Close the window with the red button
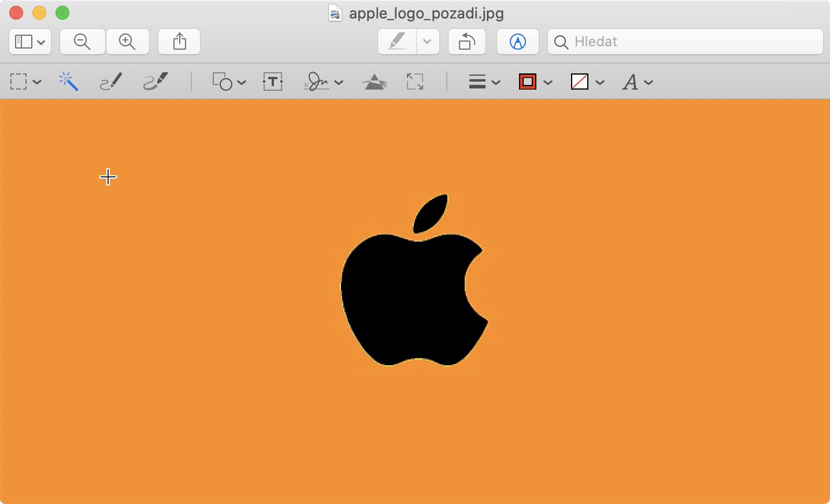 point(16,13)
